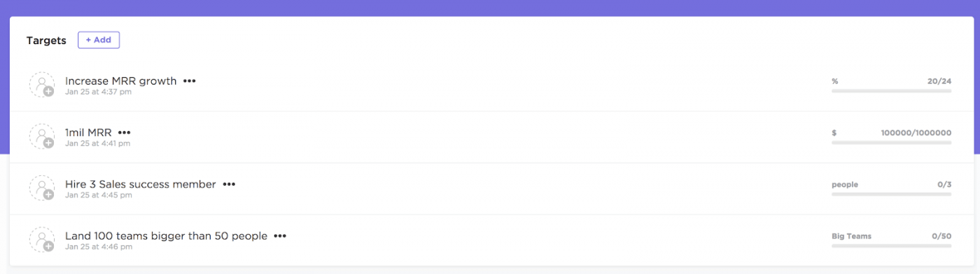Open Land 100 teams bigger than 50 people
Viewport: 980px width, 274px height.
[x=166, y=236]
